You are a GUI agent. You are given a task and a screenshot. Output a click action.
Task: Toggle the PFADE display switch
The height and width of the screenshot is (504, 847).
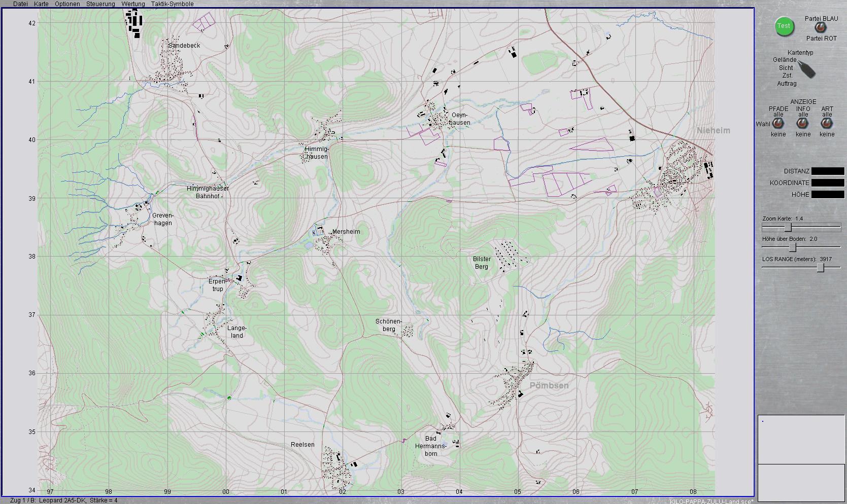777,124
